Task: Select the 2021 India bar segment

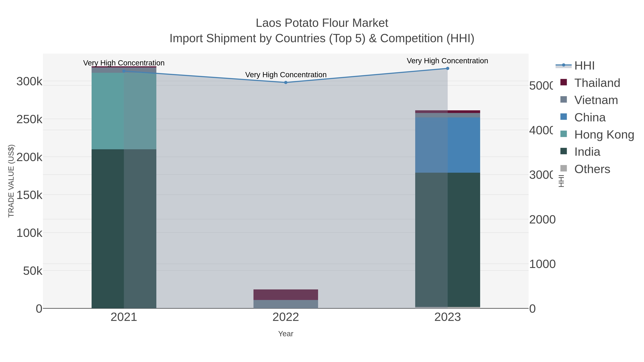Action: [x=124, y=229]
